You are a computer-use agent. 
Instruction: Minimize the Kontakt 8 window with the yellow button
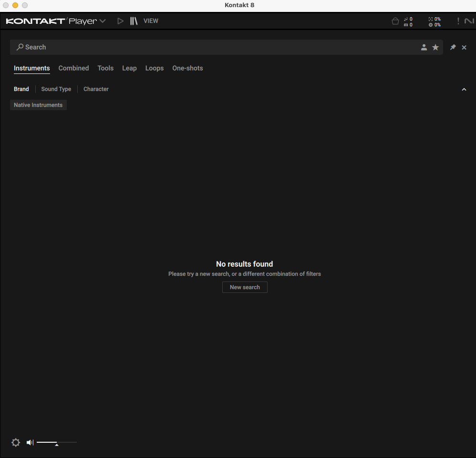click(x=15, y=5)
